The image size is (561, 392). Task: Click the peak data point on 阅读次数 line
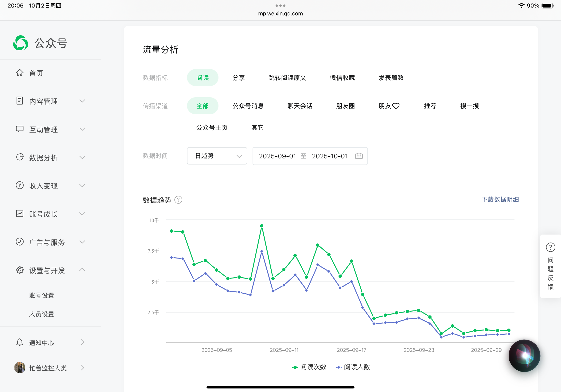pos(262,226)
